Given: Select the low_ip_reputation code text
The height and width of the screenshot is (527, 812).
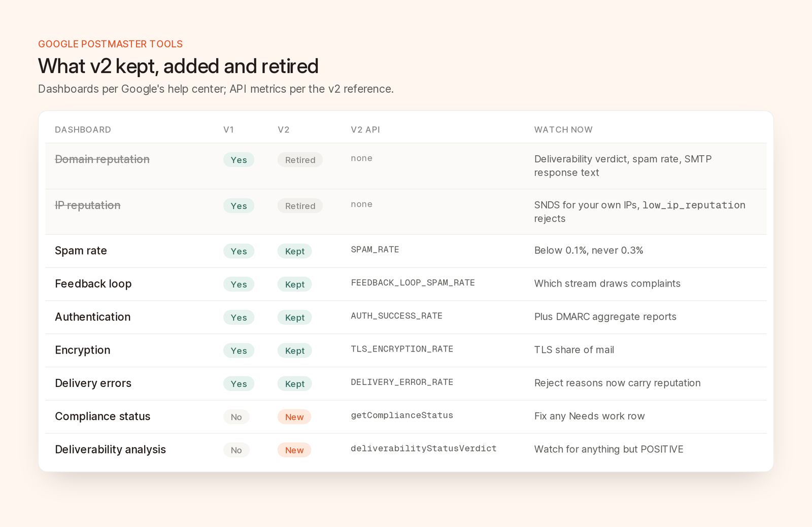Looking at the screenshot, I should [x=694, y=205].
